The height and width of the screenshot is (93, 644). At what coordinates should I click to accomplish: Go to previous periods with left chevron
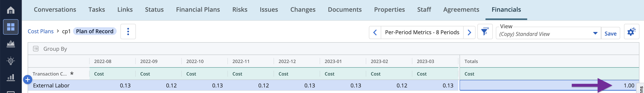(375, 32)
